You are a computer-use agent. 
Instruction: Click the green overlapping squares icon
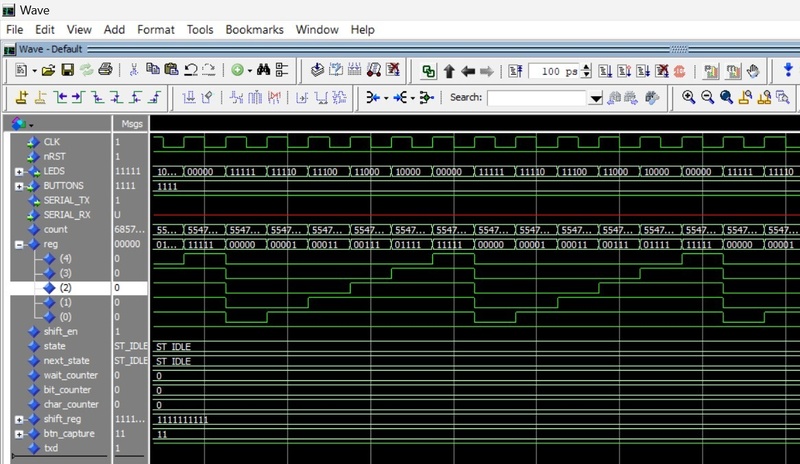429,71
